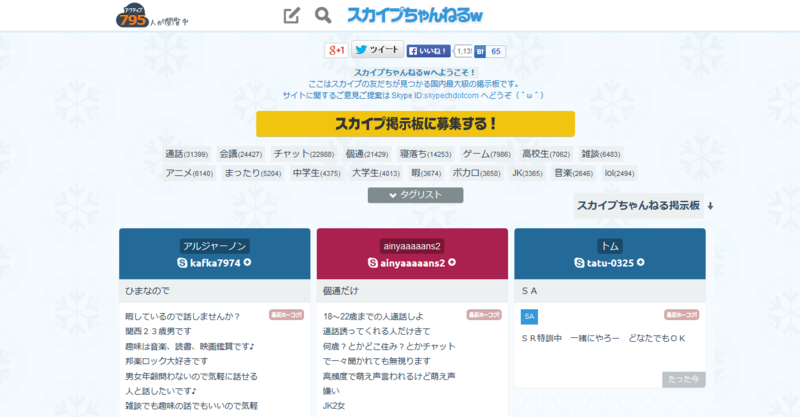Select the JK tag
Viewport: 800px width, 417px height.
pos(527,173)
